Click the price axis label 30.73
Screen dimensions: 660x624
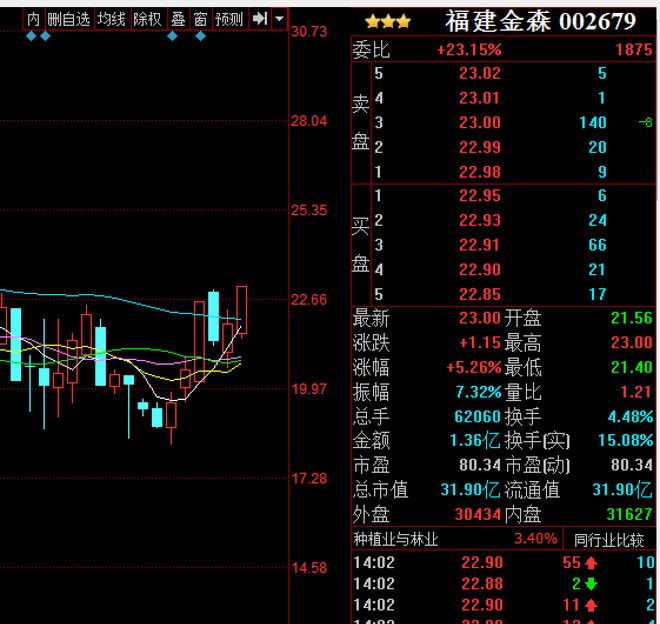(x=309, y=32)
